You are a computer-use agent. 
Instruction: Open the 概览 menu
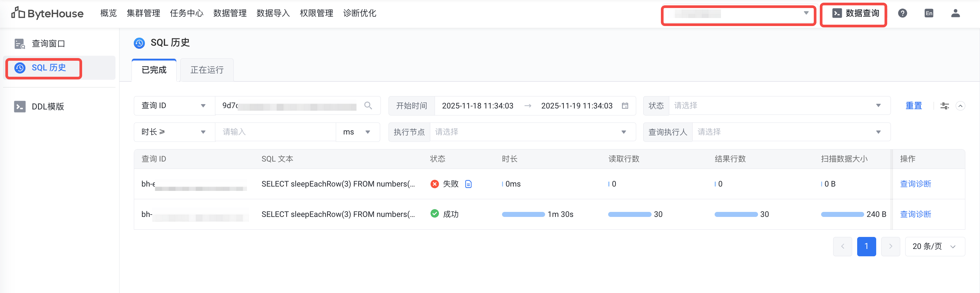point(108,13)
